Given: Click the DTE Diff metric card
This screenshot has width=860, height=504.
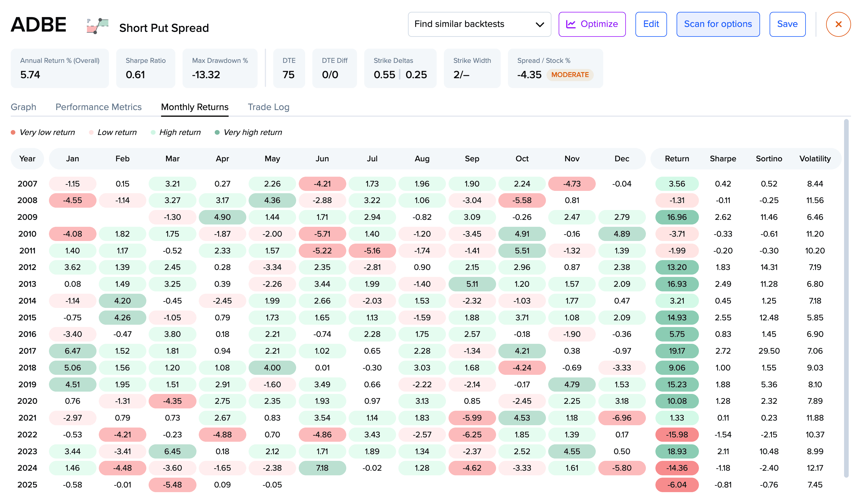Looking at the screenshot, I should tap(334, 68).
